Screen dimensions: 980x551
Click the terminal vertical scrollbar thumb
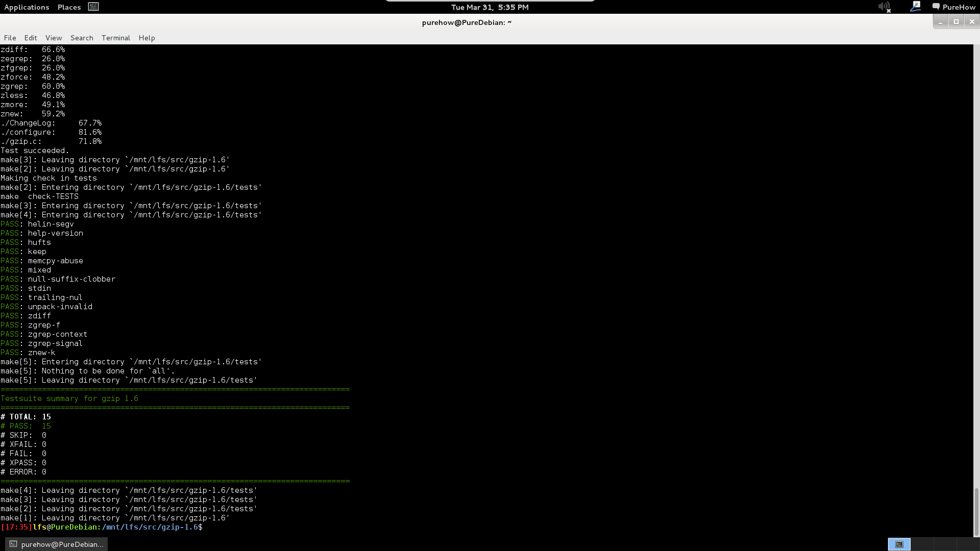[976, 512]
